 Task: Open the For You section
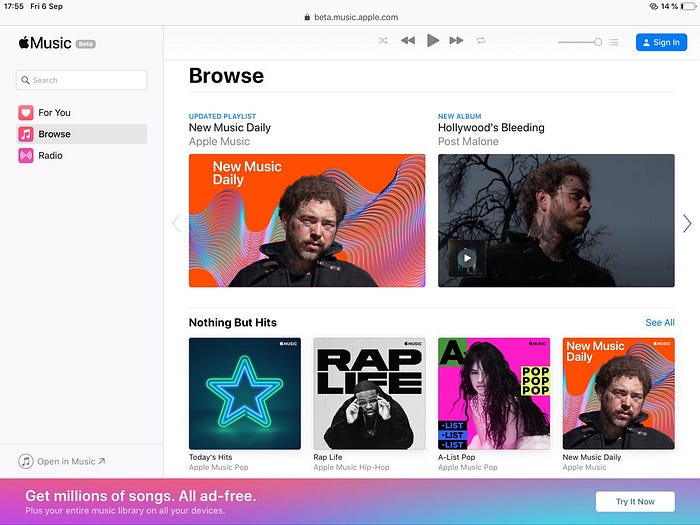coord(82,112)
